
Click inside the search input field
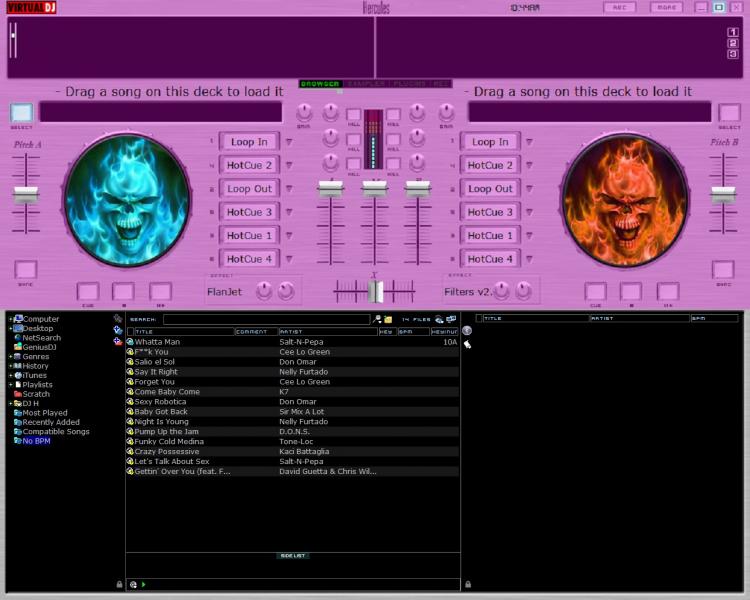tap(266, 319)
